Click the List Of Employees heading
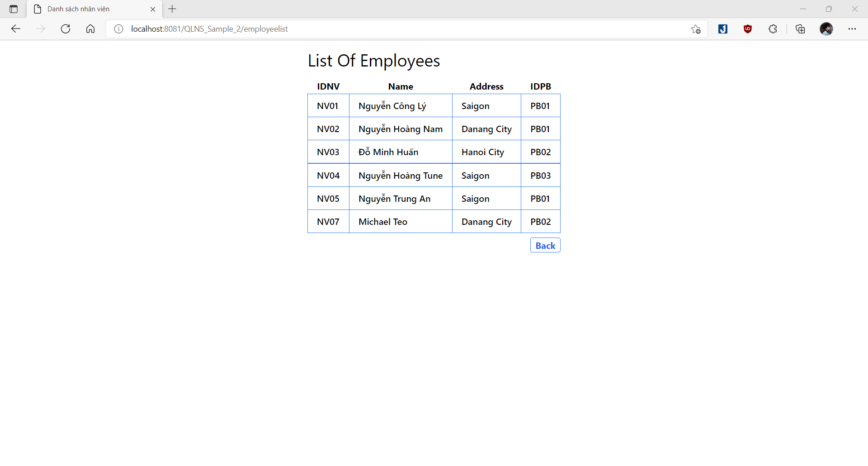 [x=374, y=61]
